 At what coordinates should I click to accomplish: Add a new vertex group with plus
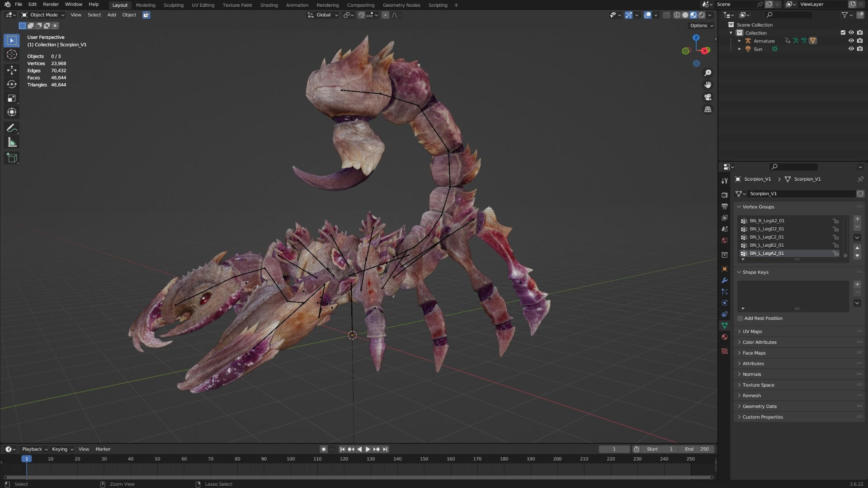click(x=857, y=219)
